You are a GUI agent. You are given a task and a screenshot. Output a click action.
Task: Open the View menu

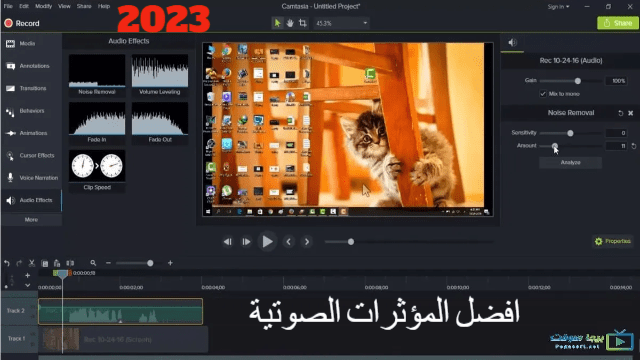point(64,6)
